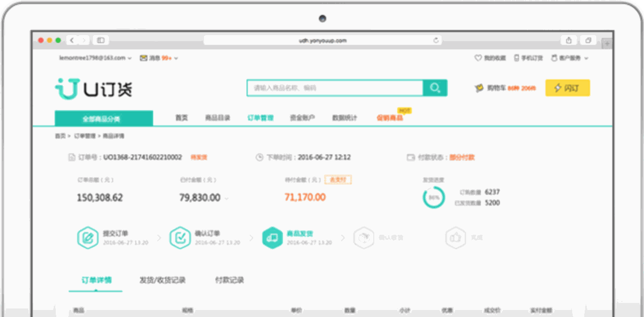
Task: Open the 资金账户 nav item
Action: click(x=302, y=118)
